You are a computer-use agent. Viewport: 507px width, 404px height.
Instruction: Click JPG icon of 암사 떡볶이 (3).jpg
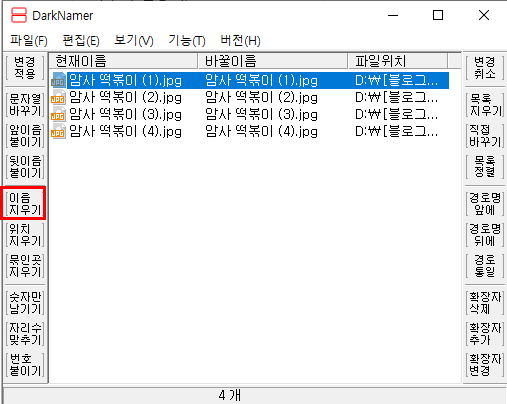[x=58, y=115]
